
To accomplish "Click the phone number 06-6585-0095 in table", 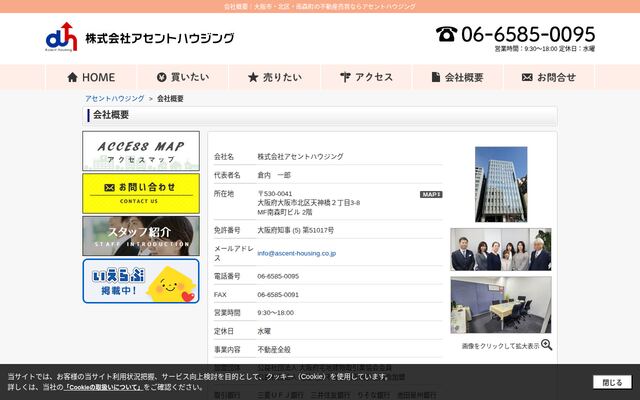I will 278,276.
